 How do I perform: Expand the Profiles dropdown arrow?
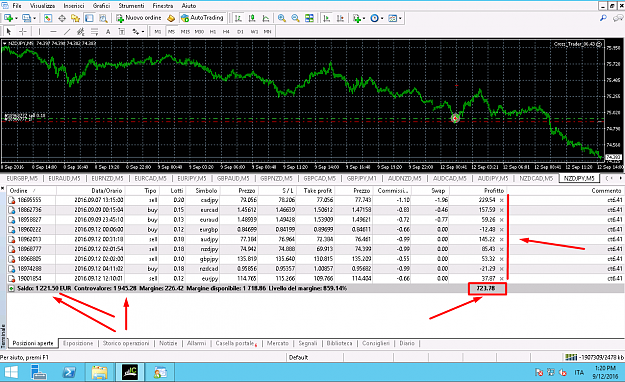[x=34, y=18]
